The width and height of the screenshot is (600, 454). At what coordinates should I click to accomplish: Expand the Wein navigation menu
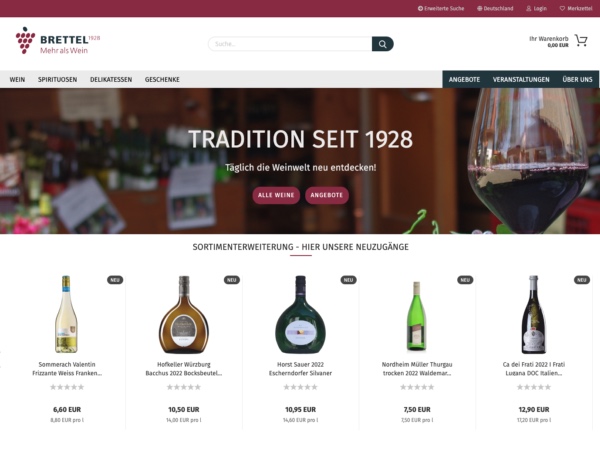[17, 80]
